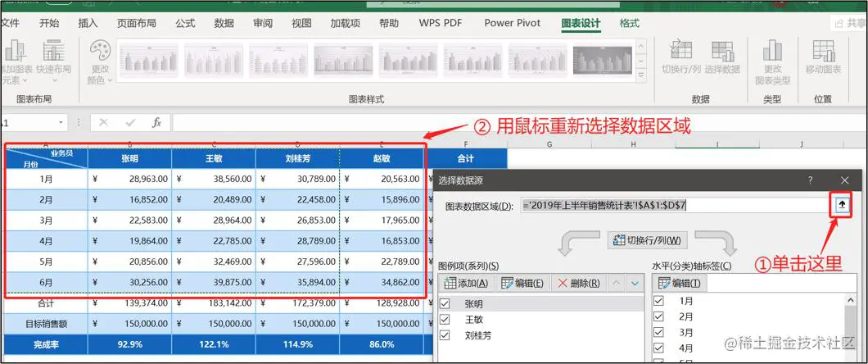Click the chart styles gallery row-down arrow

[x=641, y=61]
